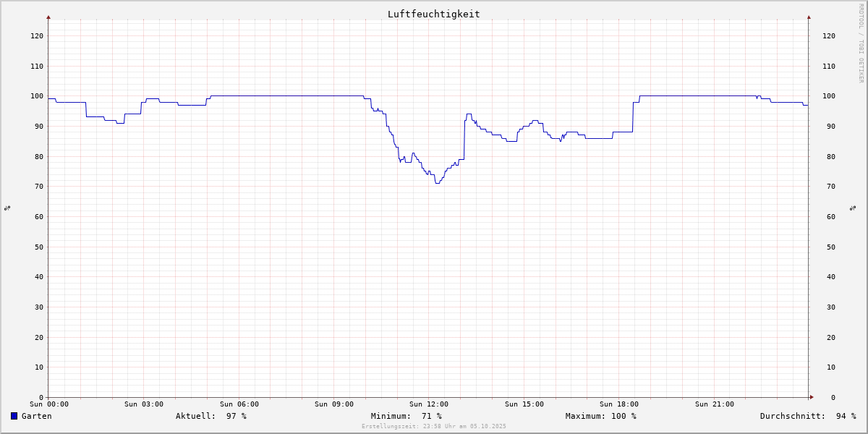868x434 pixels.
Task: Click the Sun 09:00 time axis label
Action: 334,404
